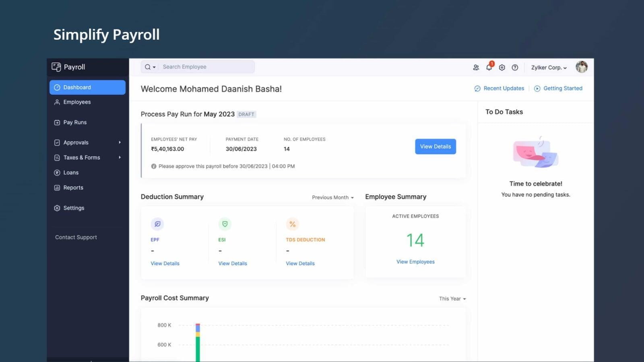Image resolution: width=644 pixels, height=362 pixels.
Task: Click the net pay amount ₹5,40,163.00
Action: [x=167, y=149]
